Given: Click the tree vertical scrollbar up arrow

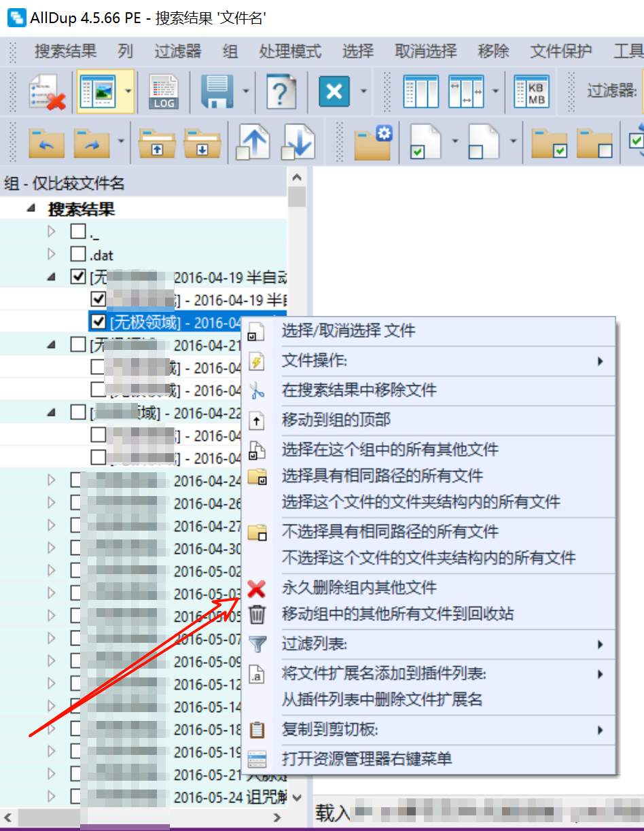Looking at the screenshot, I should point(297,177).
